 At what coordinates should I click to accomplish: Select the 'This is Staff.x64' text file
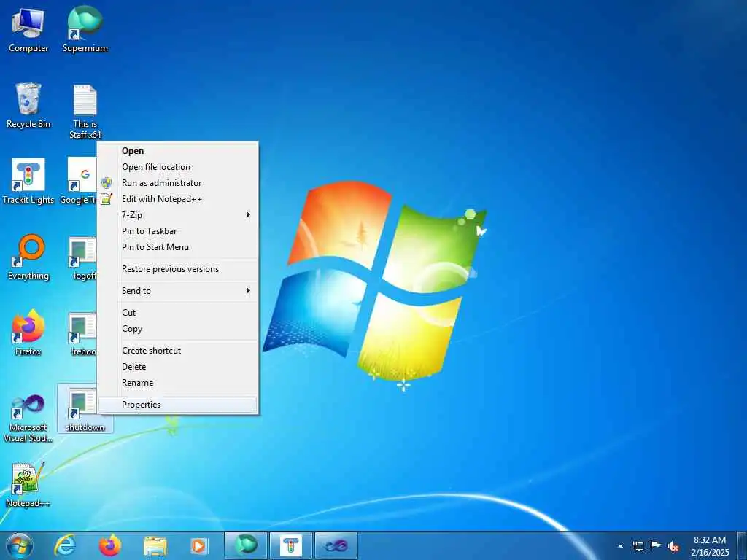(x=85, y=112)
